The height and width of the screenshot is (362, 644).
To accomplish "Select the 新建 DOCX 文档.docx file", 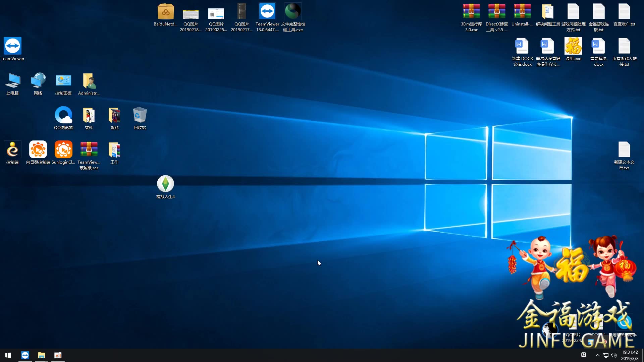I will point(522,46).
